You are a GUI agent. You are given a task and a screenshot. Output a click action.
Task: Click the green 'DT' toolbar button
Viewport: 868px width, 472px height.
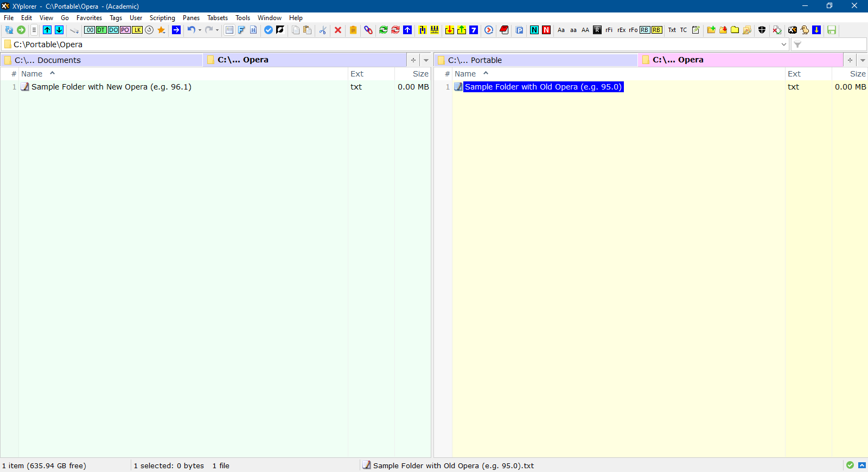coord(101,30)
